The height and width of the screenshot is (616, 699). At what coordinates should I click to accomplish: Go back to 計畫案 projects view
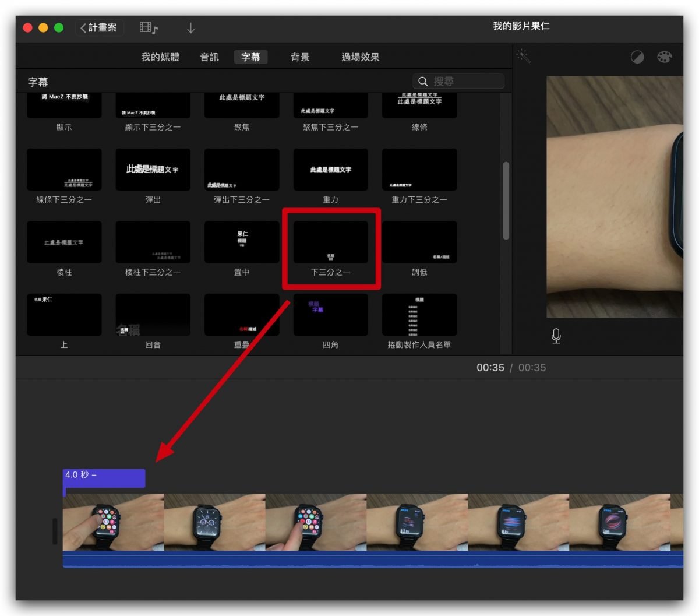pos(99,27)
